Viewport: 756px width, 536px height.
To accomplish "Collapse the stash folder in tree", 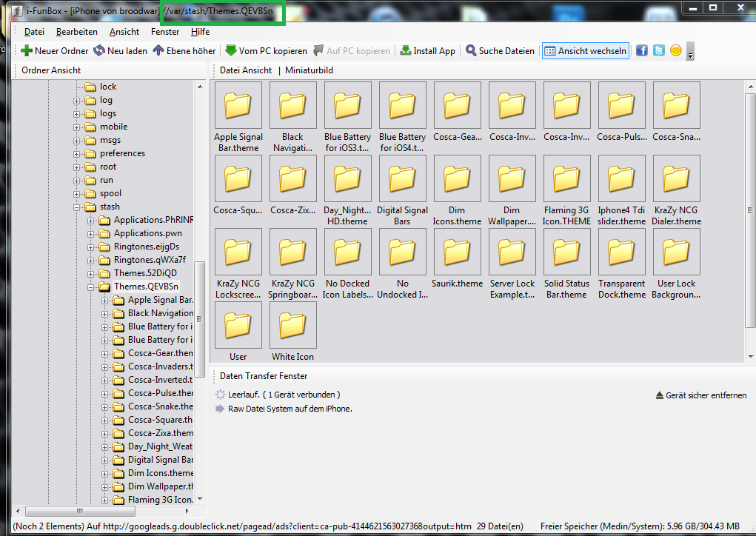I will [x=77, y=207].
